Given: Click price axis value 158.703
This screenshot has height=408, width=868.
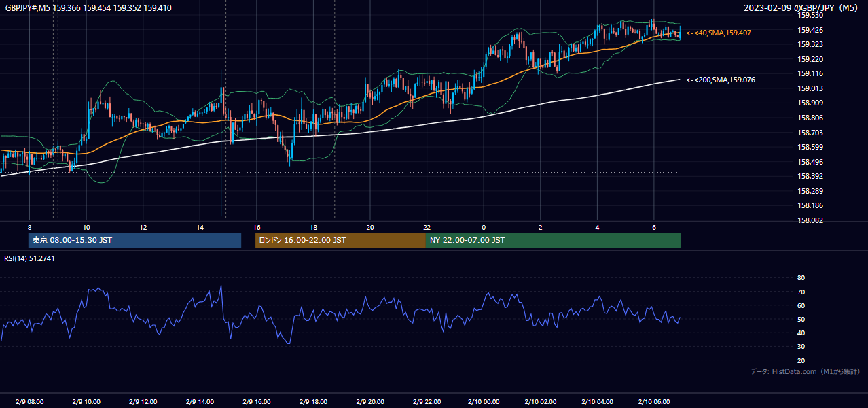Looking at the screenshot, I should coord(810,133).
